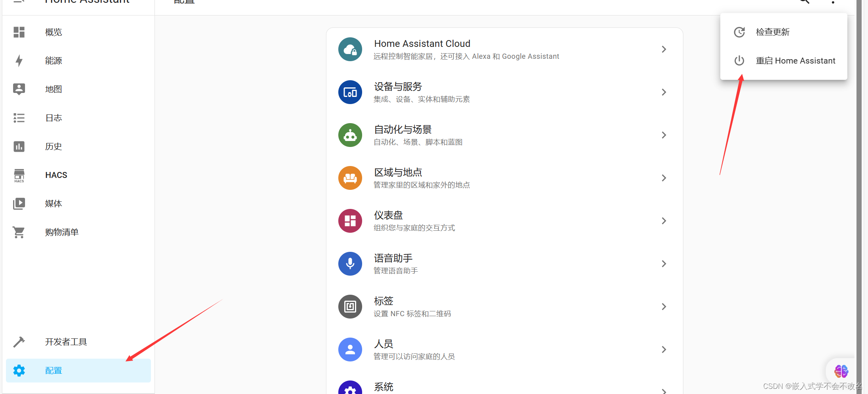Click the 系统 gear icon
Screen dimensions: 868x394
pos(350,388)
